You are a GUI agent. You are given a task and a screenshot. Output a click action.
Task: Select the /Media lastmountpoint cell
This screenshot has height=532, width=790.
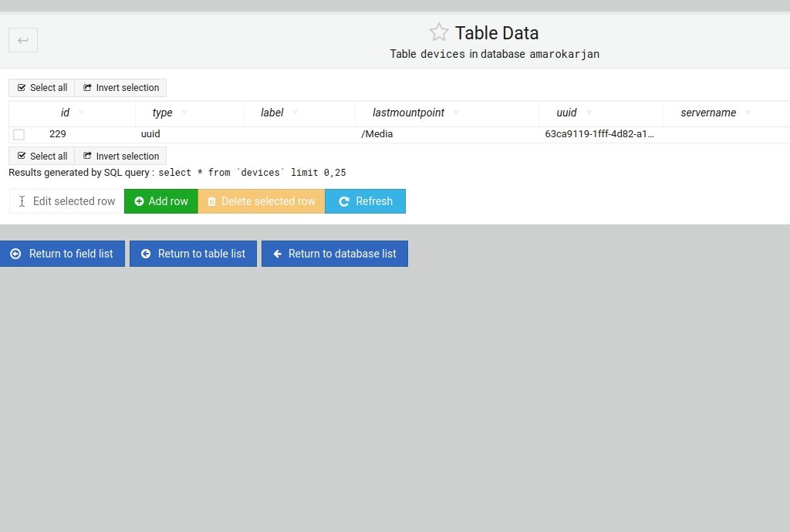pos(377,134)
